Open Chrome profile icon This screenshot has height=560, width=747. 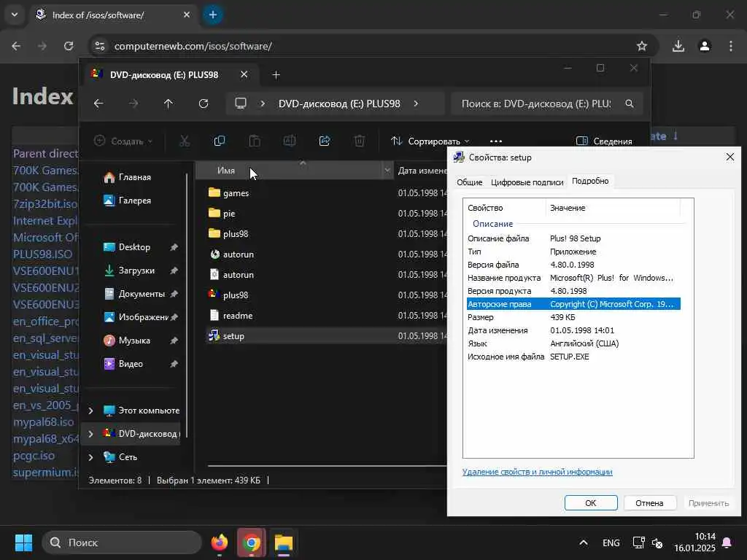pyautogui.click(x=705, y=46)
